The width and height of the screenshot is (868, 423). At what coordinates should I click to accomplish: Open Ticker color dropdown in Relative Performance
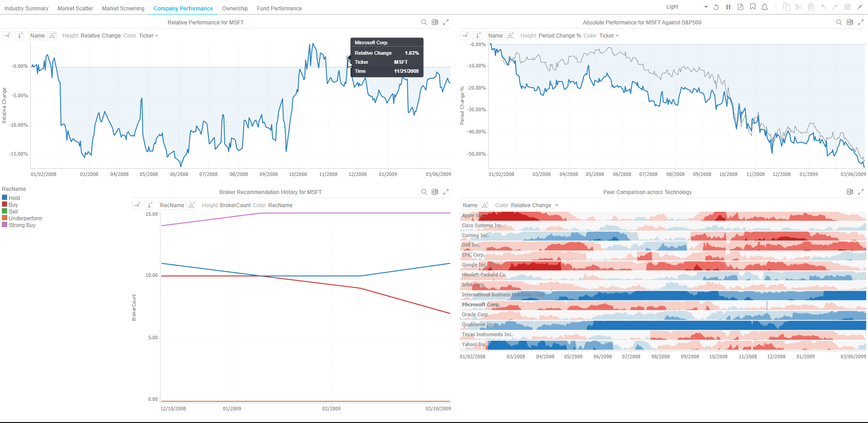pyautogui.click(x=149, y=36)
